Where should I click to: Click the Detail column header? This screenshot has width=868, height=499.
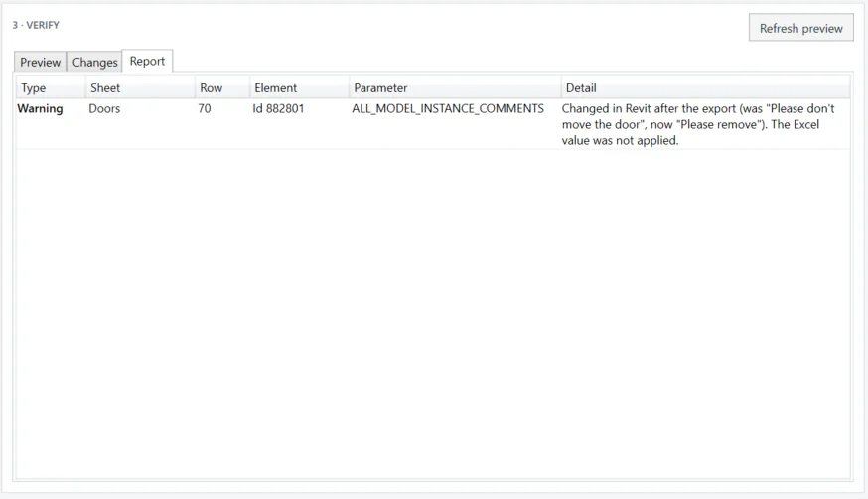pyautogui.click(x=705, y=88)
